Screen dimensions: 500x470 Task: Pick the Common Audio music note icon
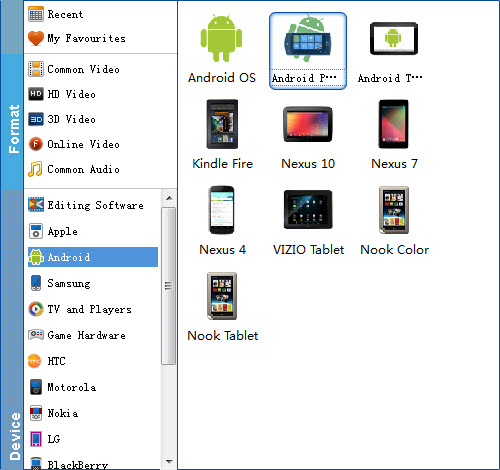[x=35, y=169]
